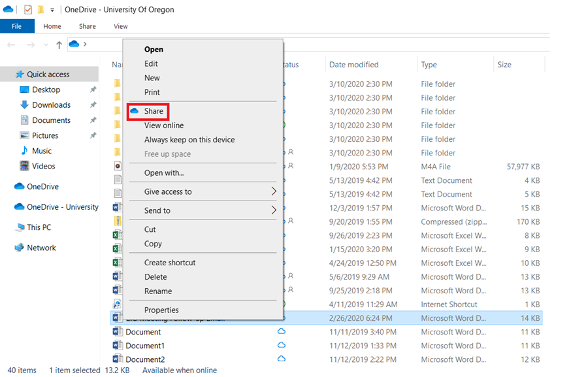Click the Properties checkmark quick access icon
588x377 pixels.
coord(28,9)
